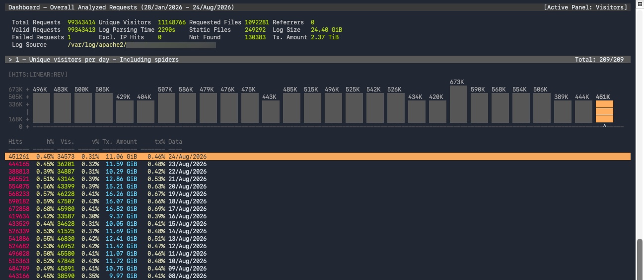Click the 590K bar label
Viewport: 644px width, 280px height.
point(478,90)
